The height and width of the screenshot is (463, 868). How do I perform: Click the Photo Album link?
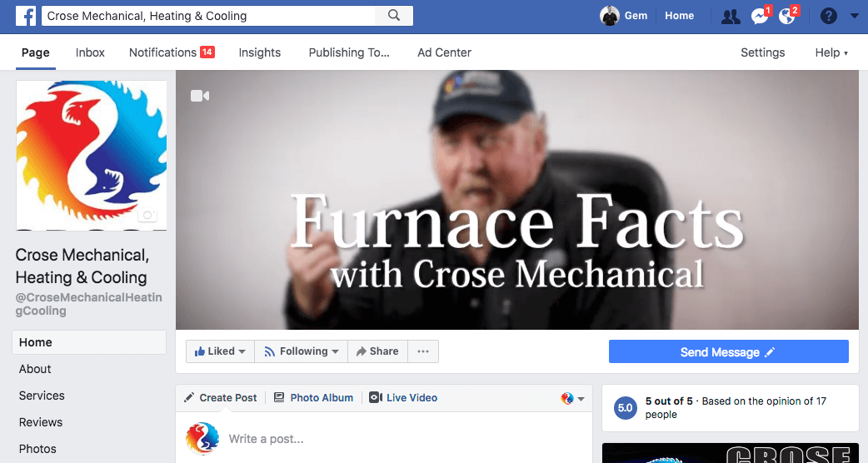coord(322,398)
